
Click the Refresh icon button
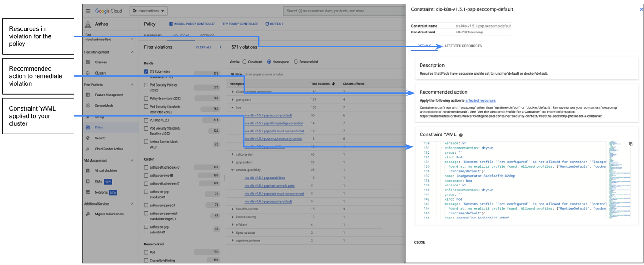pos(267,24)
